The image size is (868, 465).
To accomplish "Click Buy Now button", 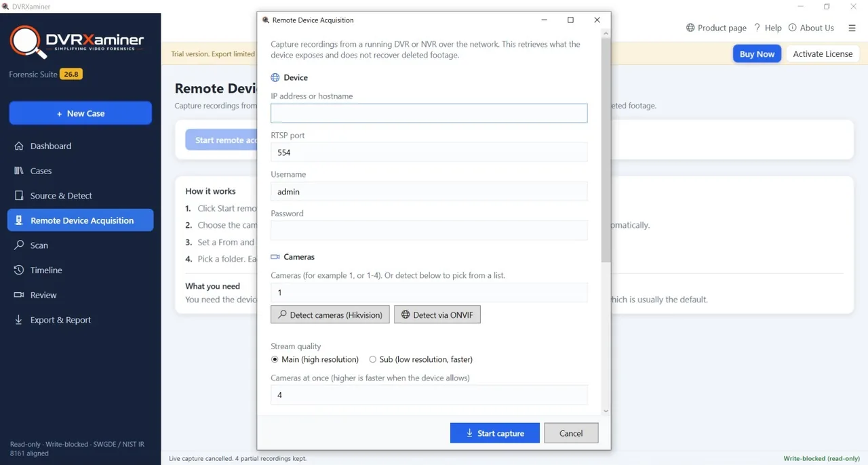I will click(x=757, y=54).
